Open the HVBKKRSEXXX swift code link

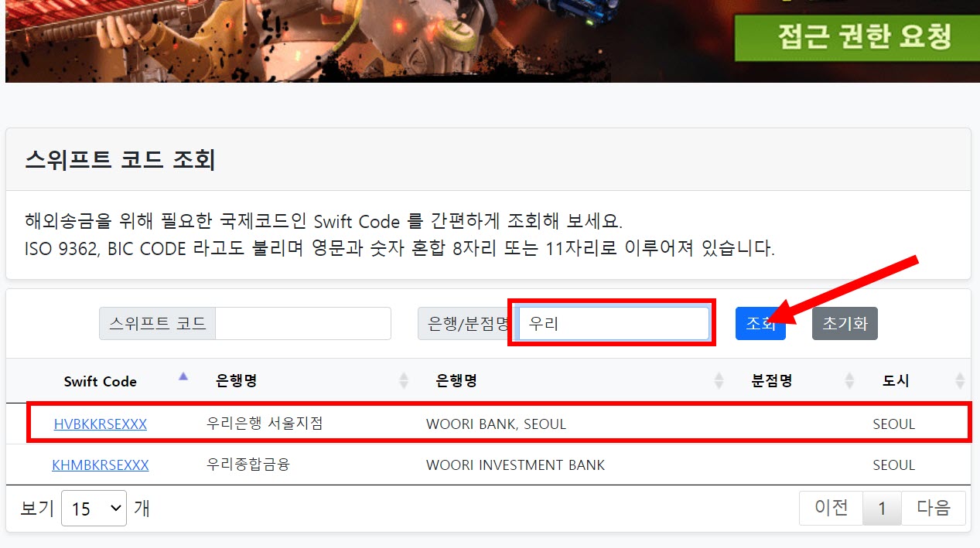(101, 424)
